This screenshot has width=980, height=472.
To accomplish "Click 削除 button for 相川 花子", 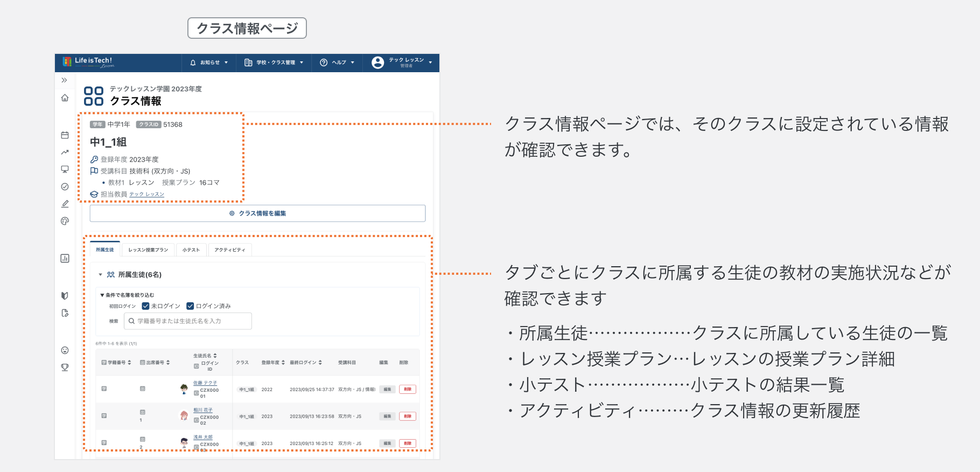I will 408,416.
